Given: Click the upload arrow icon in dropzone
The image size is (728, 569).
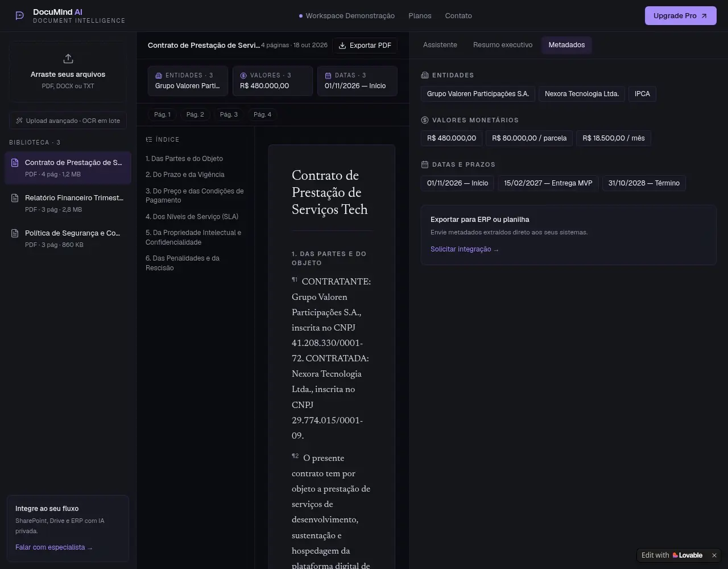Looking at the screenshot, I should tap(68, 59).
